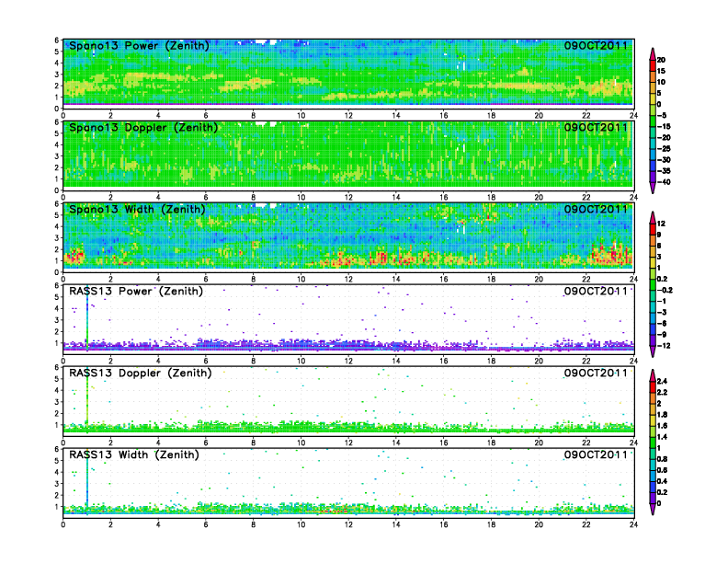Click the Spano13 Power (Zenith) panel title
The image size is (728, 563).
139,46
